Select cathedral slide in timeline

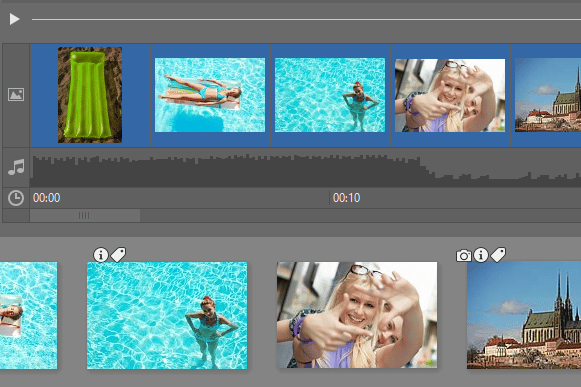pyautogui.click(x=546, y=95)
